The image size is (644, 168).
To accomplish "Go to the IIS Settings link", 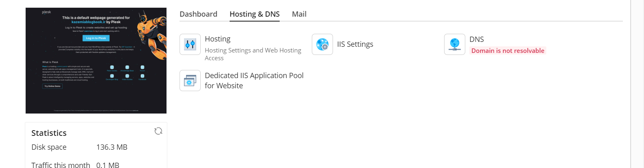I will 355,44.
